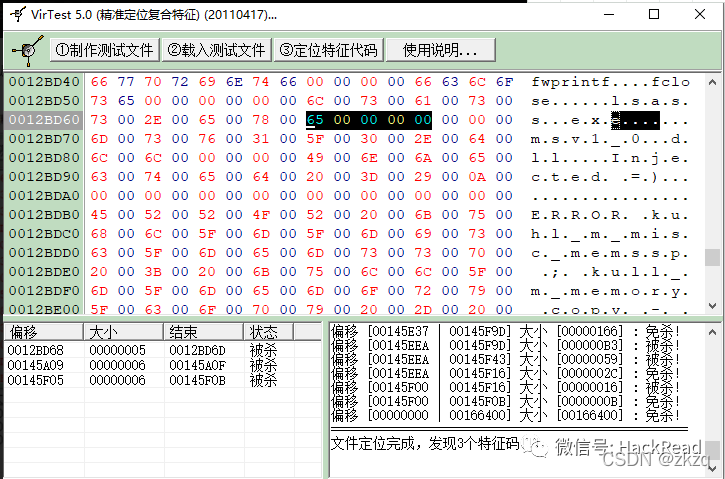Click the VirTest probe icon in toolbar
This screenshot has height=479, width=725.
click(x=28, y=50)
